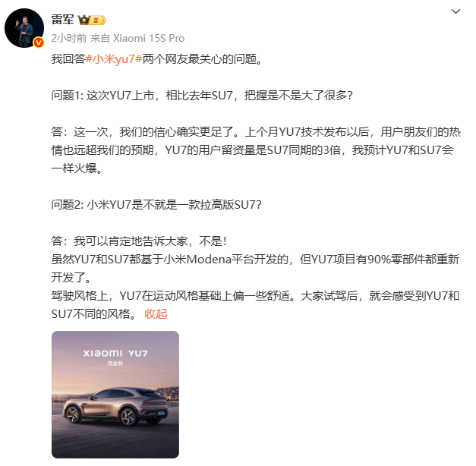Viewport: 476px width, 466px height.
Task: Click the 问题1 question line
Action: 202,96
